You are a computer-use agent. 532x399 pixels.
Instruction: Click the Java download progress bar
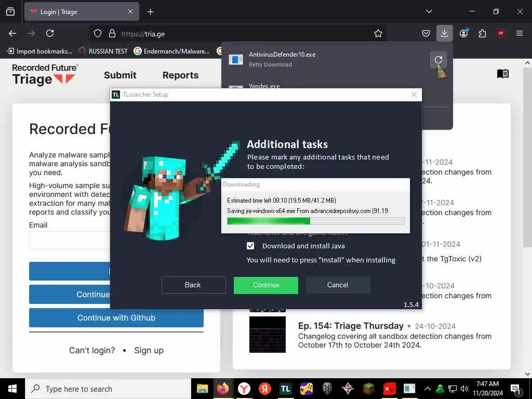(315, 221)
